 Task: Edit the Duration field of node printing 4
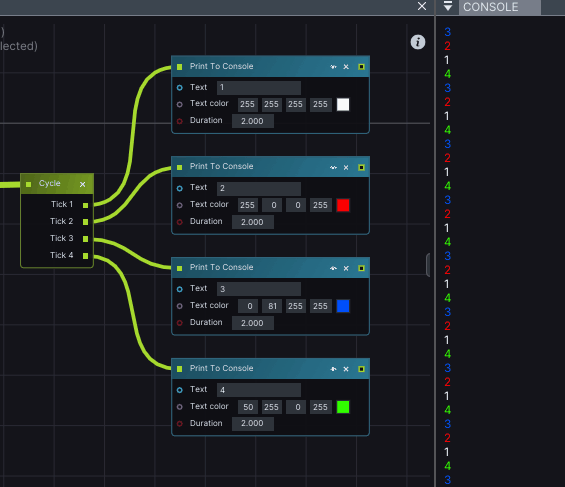[x=253, y=424]
